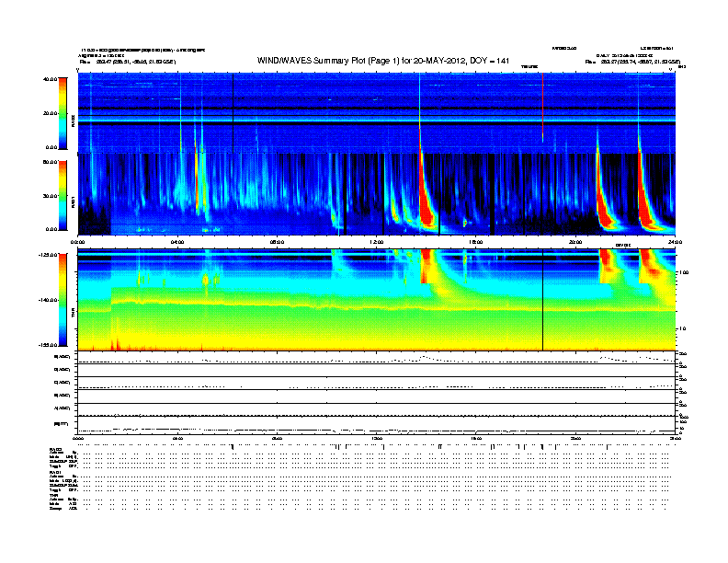Click the vertical RAD2 axis label
The height and width of the screenshot is (563, 728).
pyautogui.click(x=73, y=121)
